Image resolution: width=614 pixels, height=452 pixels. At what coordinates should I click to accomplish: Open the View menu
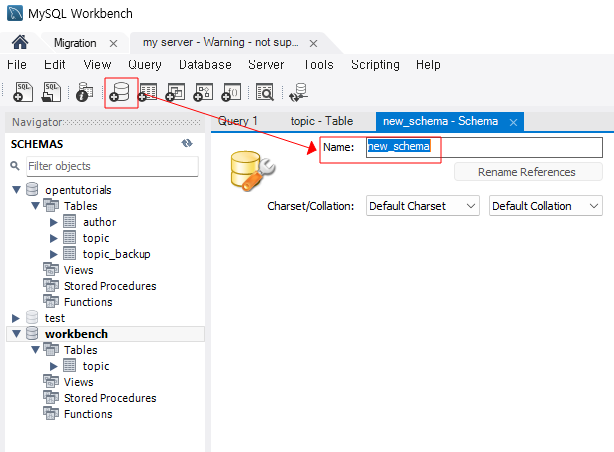pyautogui.click(x=98, y=64)
